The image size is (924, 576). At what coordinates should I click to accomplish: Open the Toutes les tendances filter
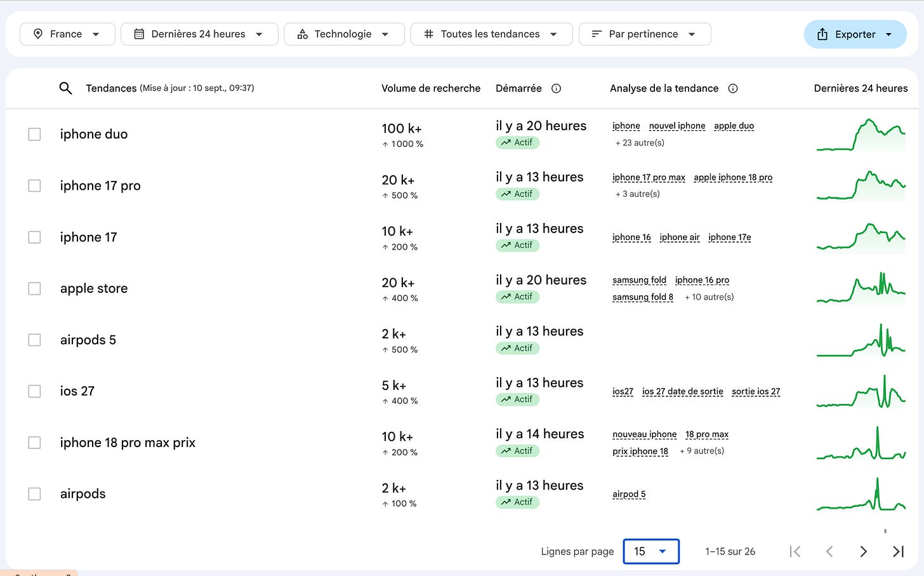(x=491, y=34)
